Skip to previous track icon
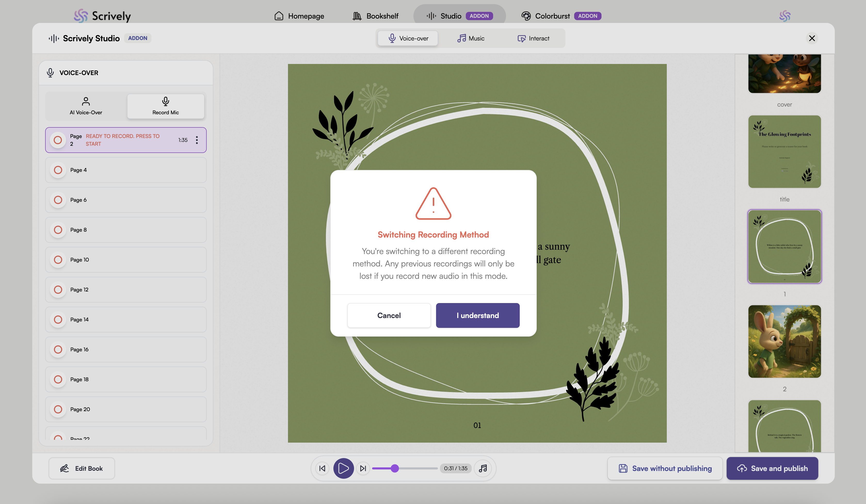 [322, 468]
